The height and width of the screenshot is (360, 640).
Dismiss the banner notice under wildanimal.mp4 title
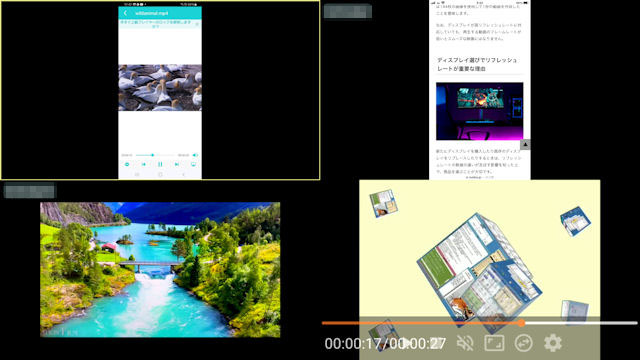point(197,24)
